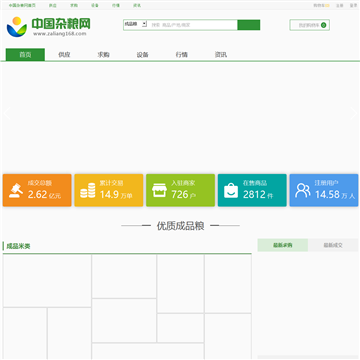The width and height of the screenshot is (360, 360).
Task: Click the green search button
Action: point(249,25)
